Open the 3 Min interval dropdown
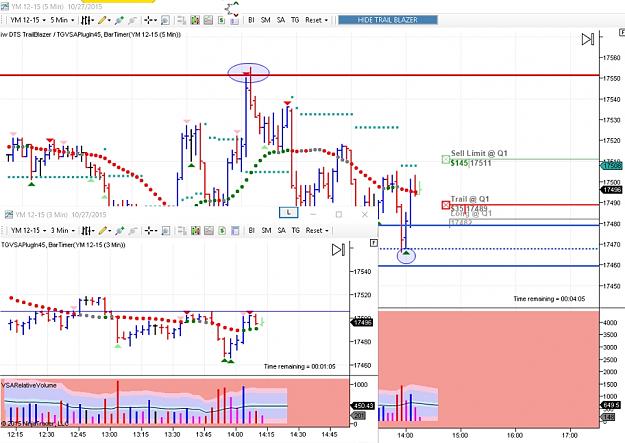This screenshot has width=625, height=443. pos(63,230)
